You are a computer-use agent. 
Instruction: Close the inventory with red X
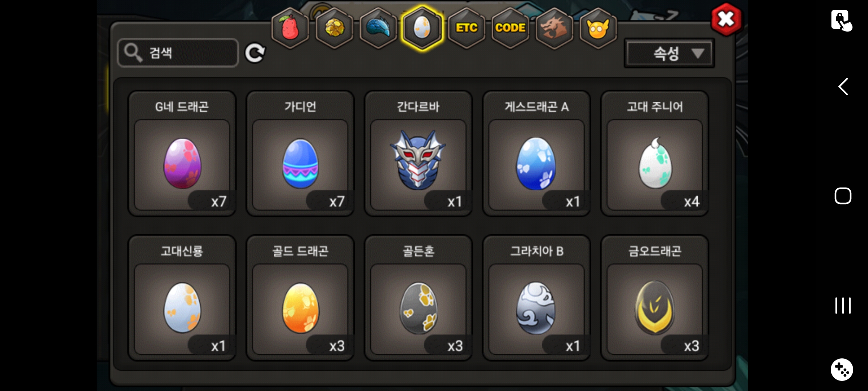coord(726,19)
